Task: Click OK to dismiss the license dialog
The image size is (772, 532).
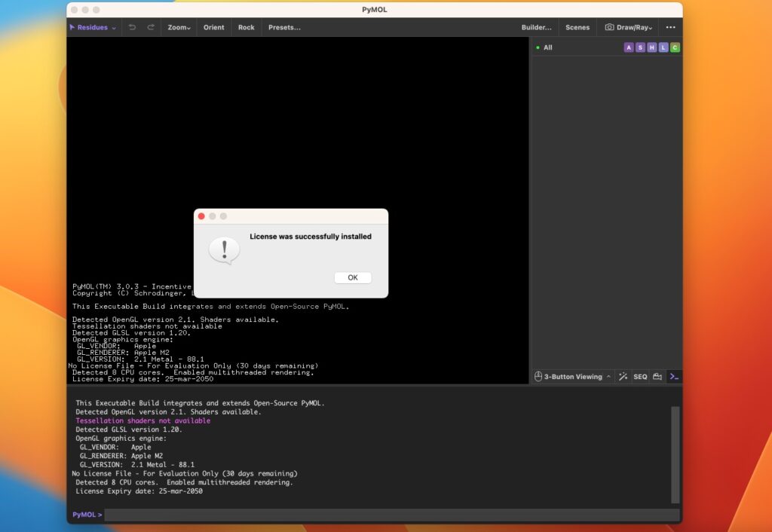Action: click(x=352, y=277)
